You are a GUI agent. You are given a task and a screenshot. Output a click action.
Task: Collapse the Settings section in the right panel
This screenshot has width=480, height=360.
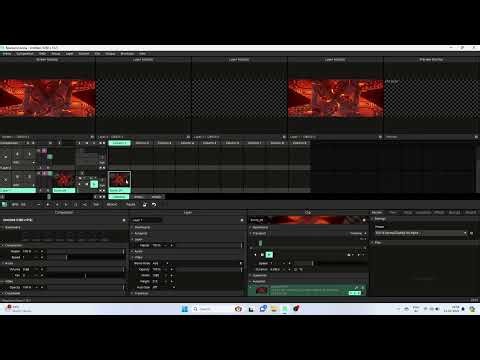click(x=380, y=219)
